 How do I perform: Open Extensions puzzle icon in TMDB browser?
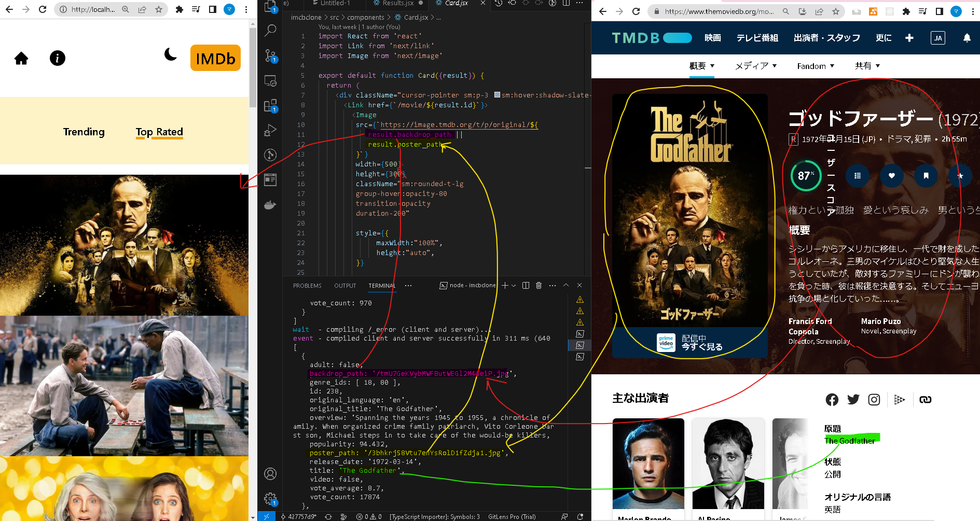906,11
